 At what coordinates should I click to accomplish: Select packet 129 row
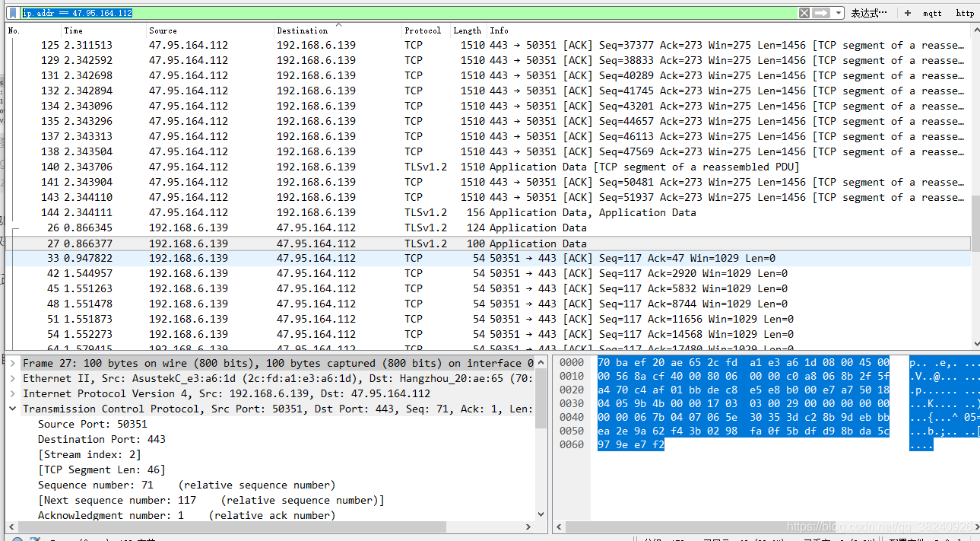[487, 60]
